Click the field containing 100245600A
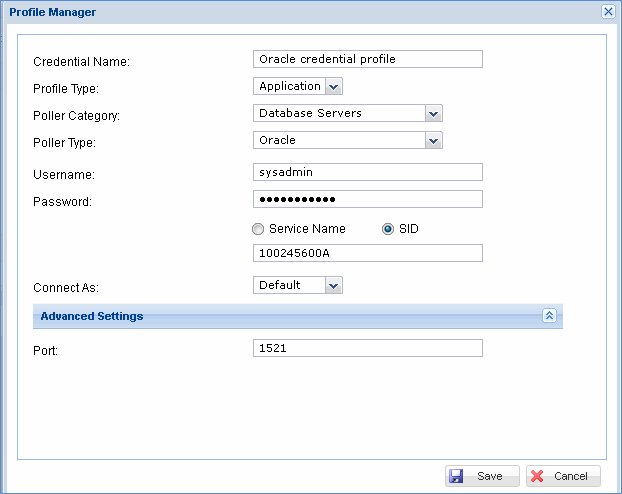622x494 pixels. pyautogui.click(x=368, y=253)
